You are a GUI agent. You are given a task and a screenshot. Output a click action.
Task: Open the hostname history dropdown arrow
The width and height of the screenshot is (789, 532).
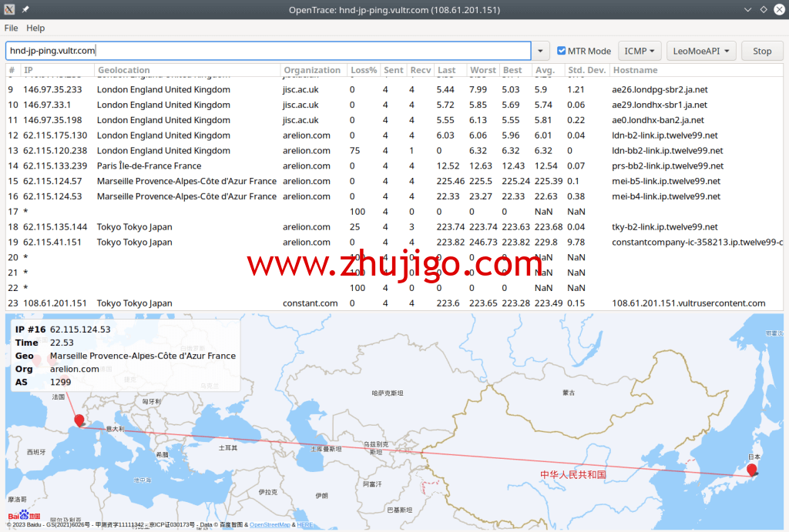point(540,51)
